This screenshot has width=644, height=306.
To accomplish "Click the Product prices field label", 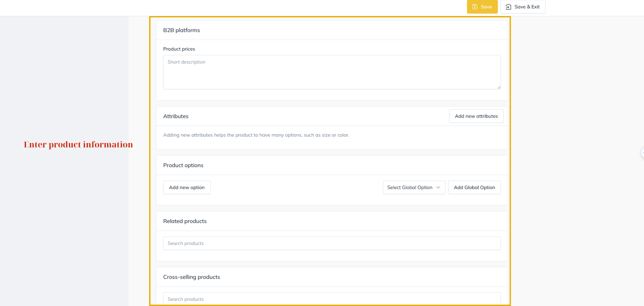I will point(179,49).
